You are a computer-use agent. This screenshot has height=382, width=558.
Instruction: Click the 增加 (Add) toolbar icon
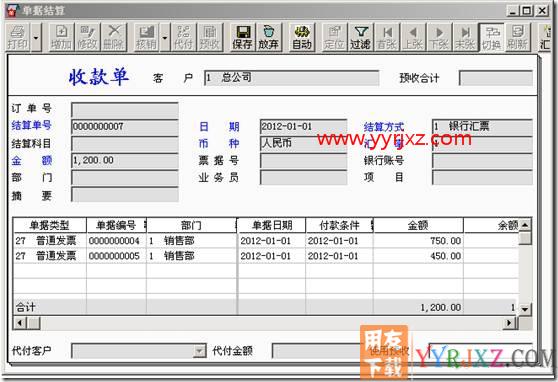[x=61, y=37]
